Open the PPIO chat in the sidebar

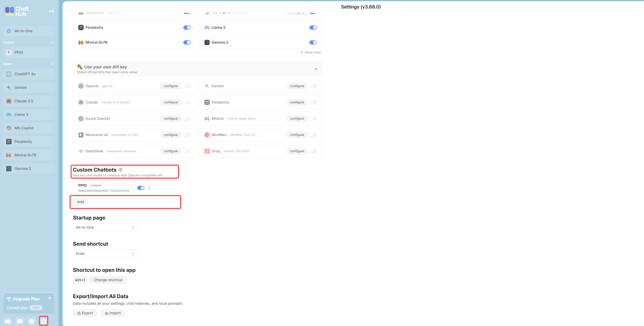tap(29, 52)
